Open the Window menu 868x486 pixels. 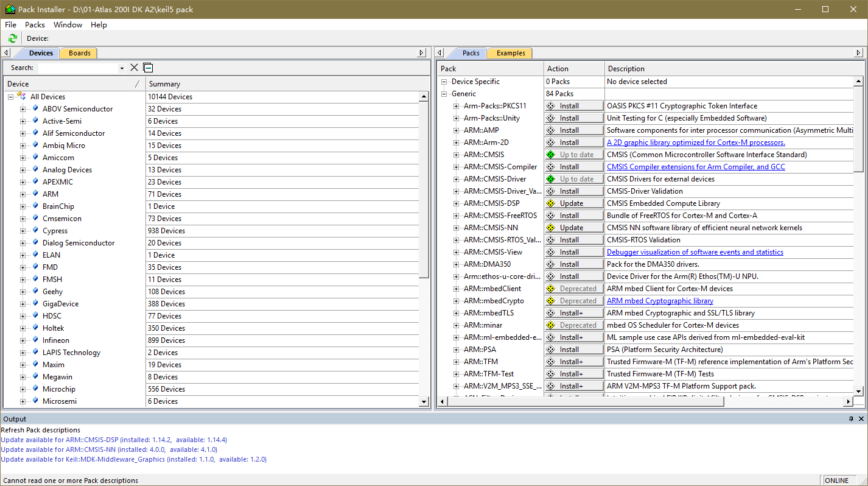click(68, 25)
